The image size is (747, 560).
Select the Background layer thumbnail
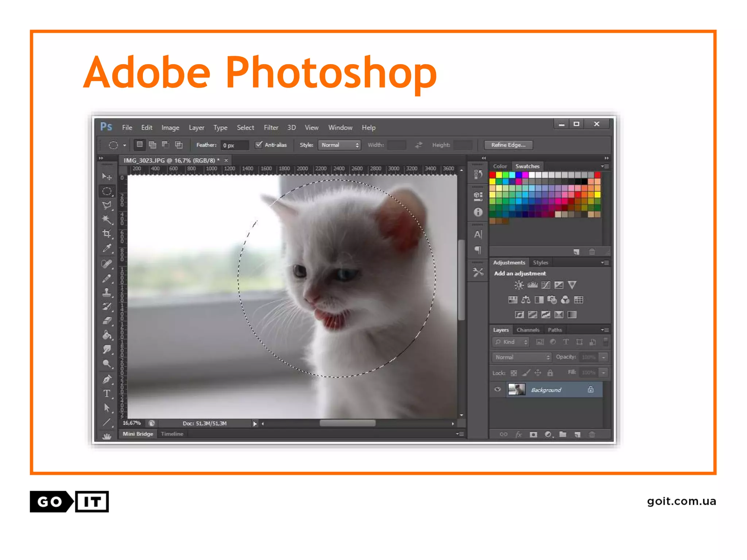[516, 389]
